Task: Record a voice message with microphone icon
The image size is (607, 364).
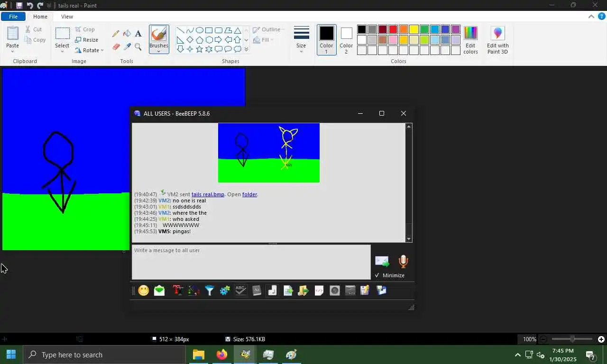Action: point(403,262)
